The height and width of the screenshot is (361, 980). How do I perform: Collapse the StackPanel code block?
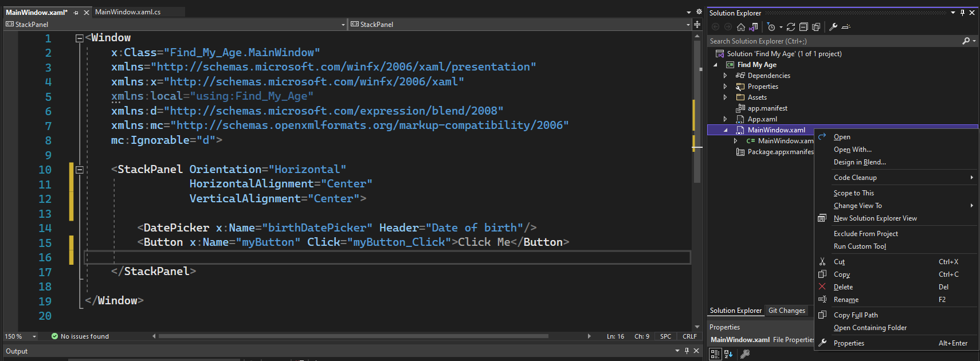(x=80, y=170)
